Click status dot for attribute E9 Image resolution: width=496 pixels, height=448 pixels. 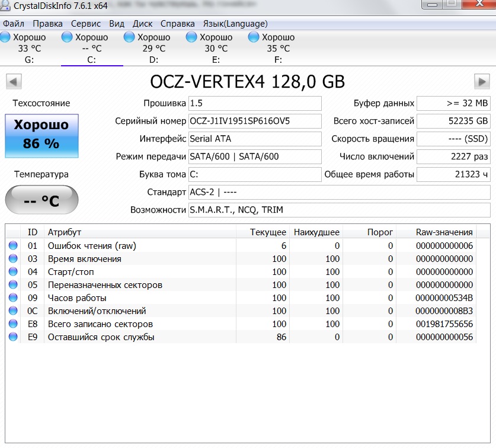tap(13, 337)
